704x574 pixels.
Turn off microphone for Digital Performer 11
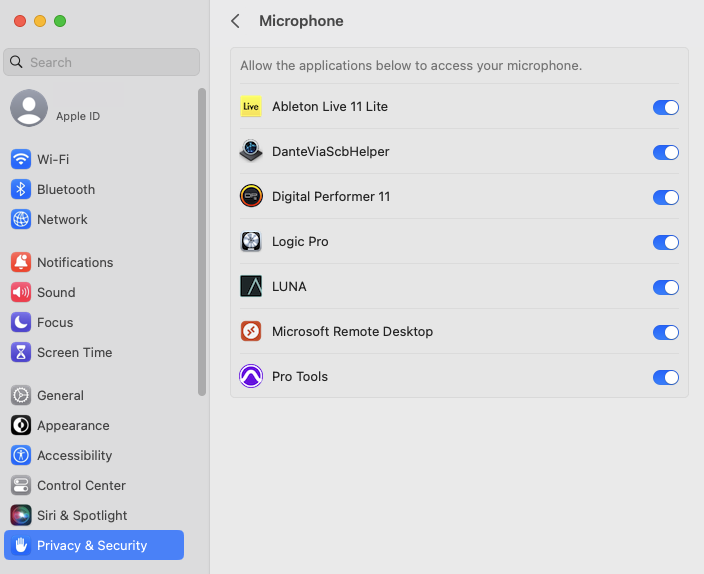coord(665,197)
